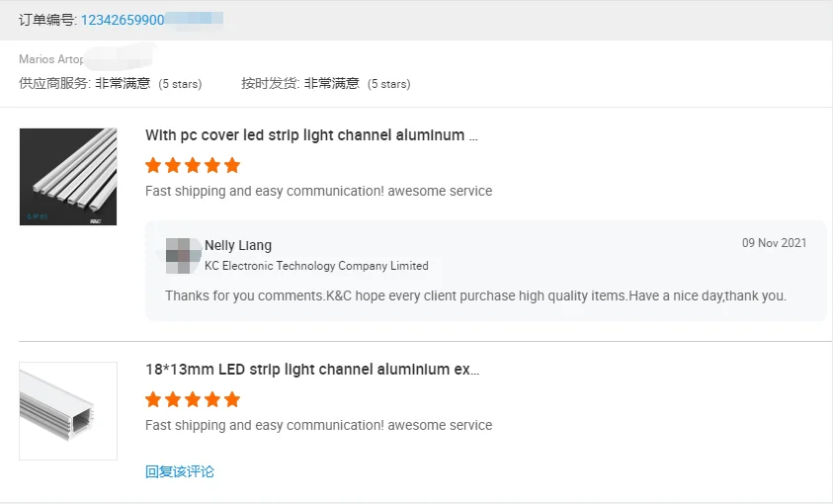The width and height of the screenshot is (833, 504).
Task: Click the 回复该评论 reply link
Action: [x=180, y=471]
